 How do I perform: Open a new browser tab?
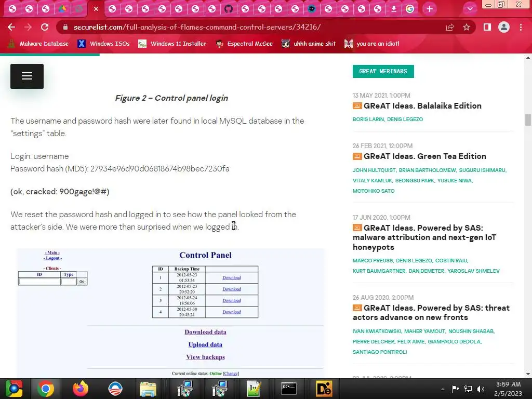430,9
